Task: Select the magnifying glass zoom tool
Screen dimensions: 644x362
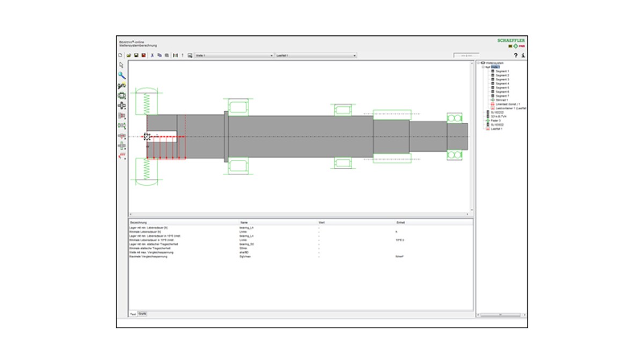Action: pos(122,76)
